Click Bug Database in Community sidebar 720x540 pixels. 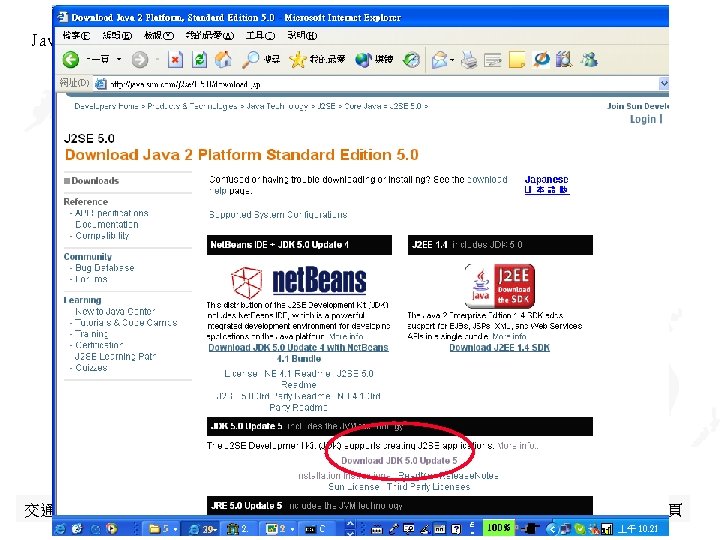coord(105,267)
